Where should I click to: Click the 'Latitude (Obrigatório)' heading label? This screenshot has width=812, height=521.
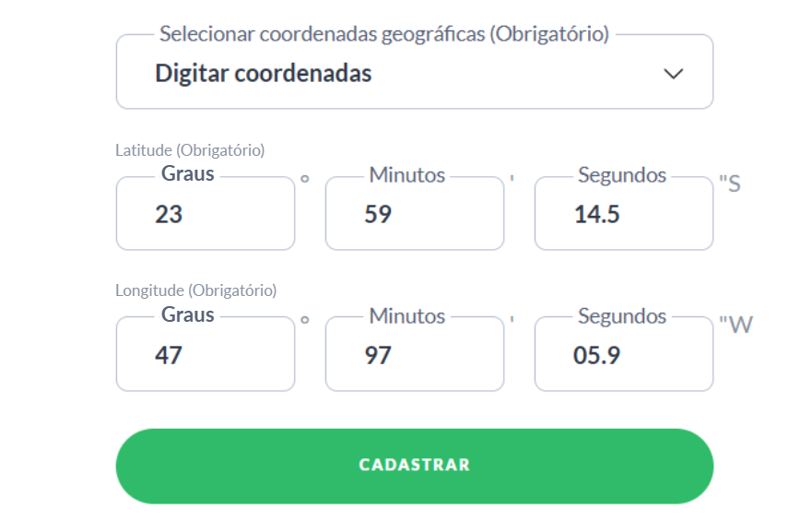tap(190, 150)
